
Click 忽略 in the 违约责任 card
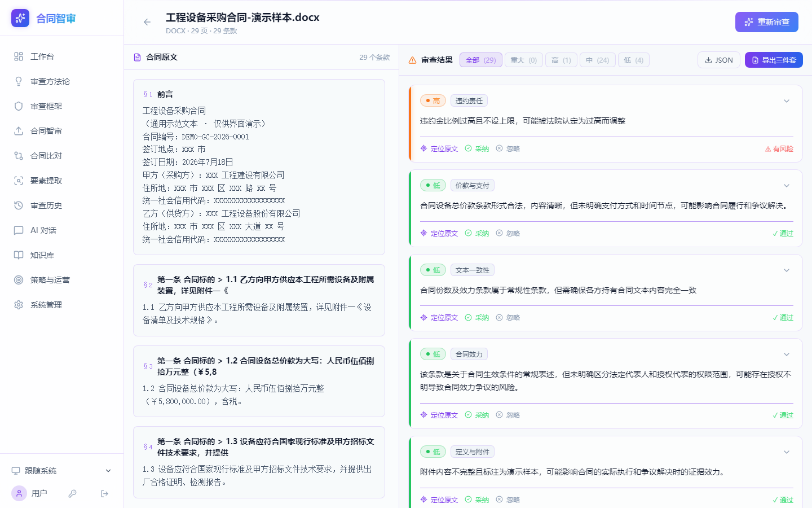pyautogui.click(x=507, y=149)
